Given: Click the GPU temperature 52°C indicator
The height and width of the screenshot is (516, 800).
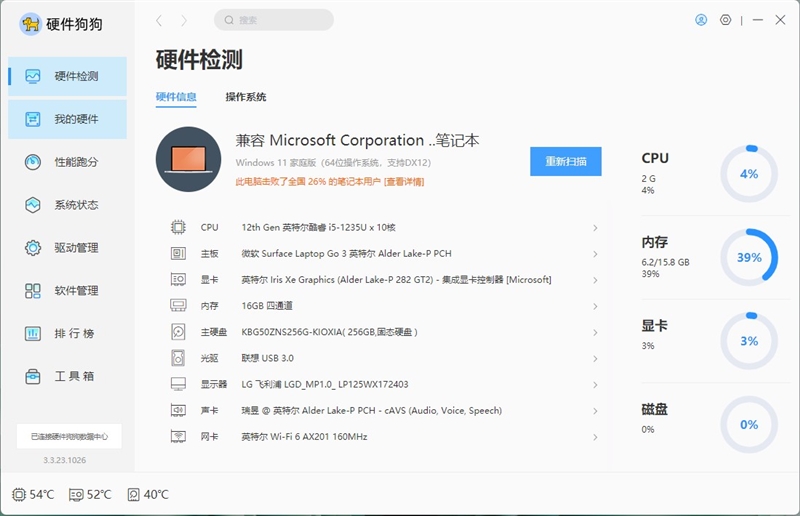Looking at the screenshot, I should point(90,495).
